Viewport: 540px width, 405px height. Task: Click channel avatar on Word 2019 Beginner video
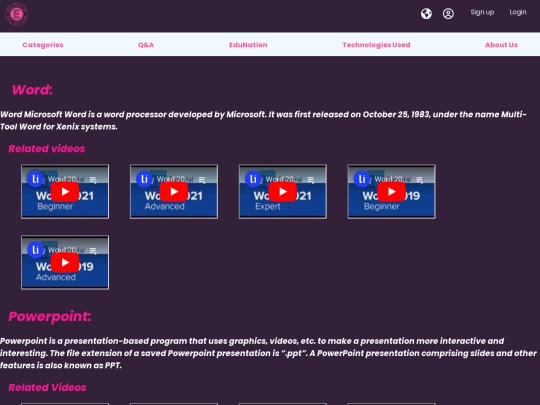pyautogui.click(x=362, y=179)
